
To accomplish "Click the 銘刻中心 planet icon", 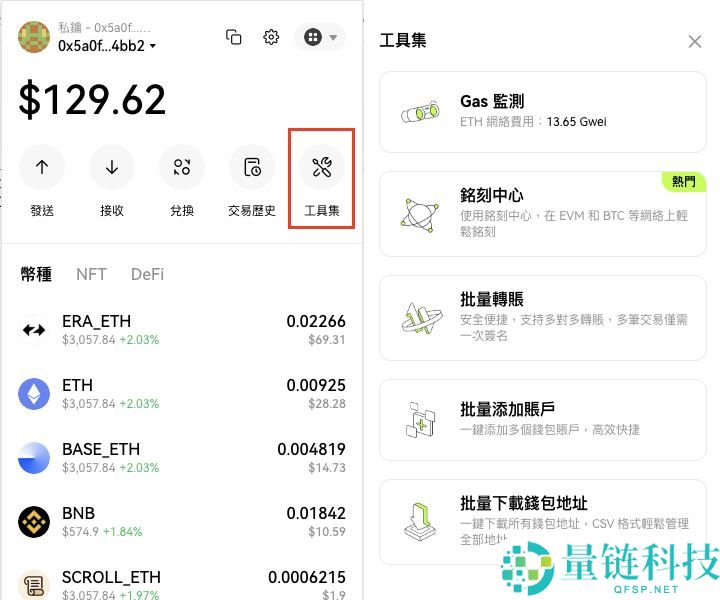I will coord(420,215).
